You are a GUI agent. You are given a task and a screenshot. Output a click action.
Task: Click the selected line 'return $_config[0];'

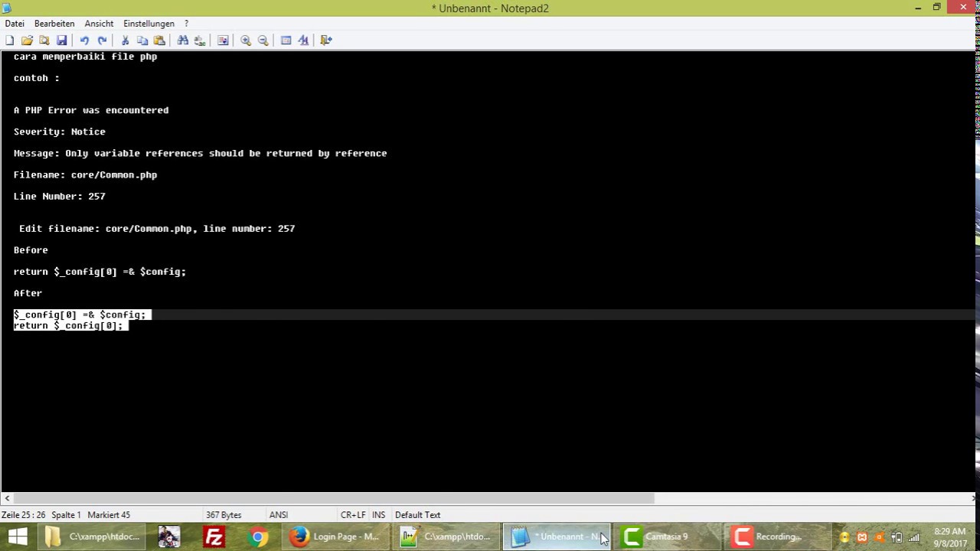[x=68, y=325]
